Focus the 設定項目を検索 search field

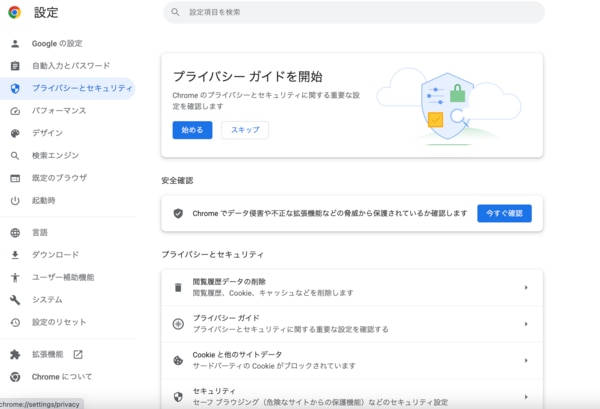(x=354, y=12)
